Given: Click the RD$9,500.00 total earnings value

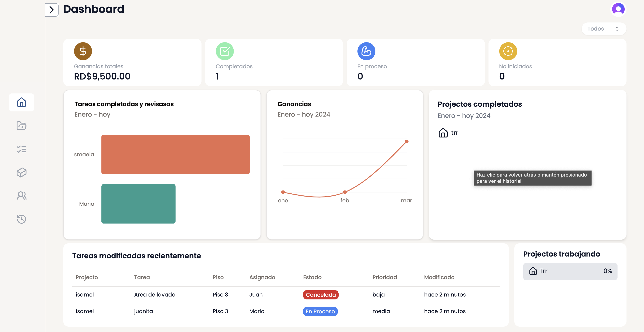Looking at the screenshot, I should [x=102, y=76].
